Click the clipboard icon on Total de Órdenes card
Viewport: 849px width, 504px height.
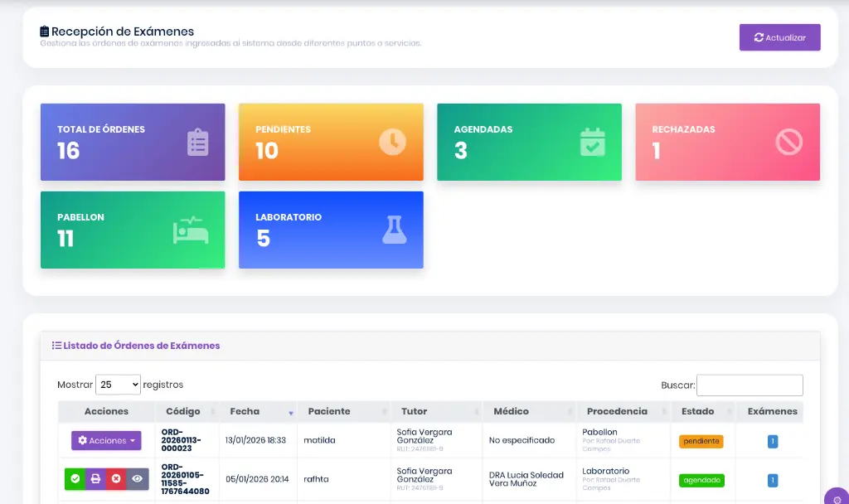(197, 143)
